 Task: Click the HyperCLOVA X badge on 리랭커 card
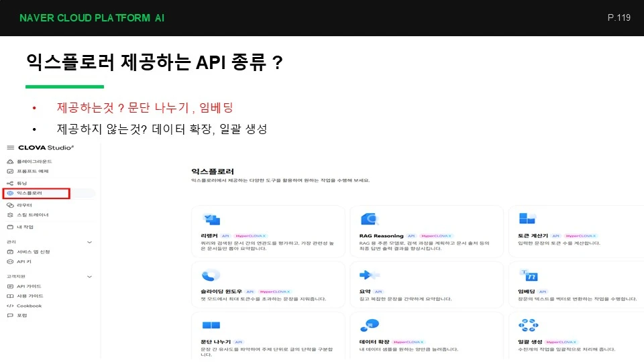pyautogui.click(x=250, y=236)
